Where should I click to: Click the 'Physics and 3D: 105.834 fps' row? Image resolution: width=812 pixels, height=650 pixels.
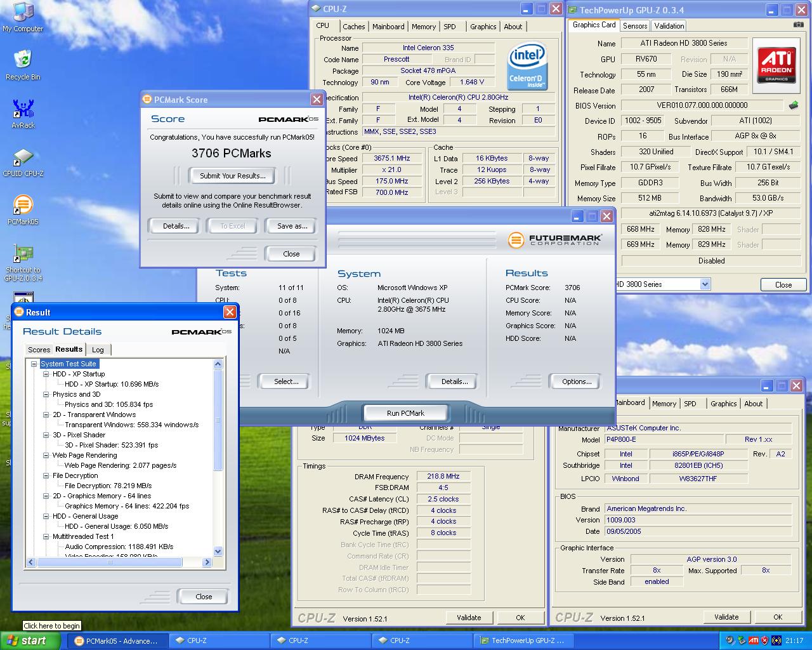[108, 404]
